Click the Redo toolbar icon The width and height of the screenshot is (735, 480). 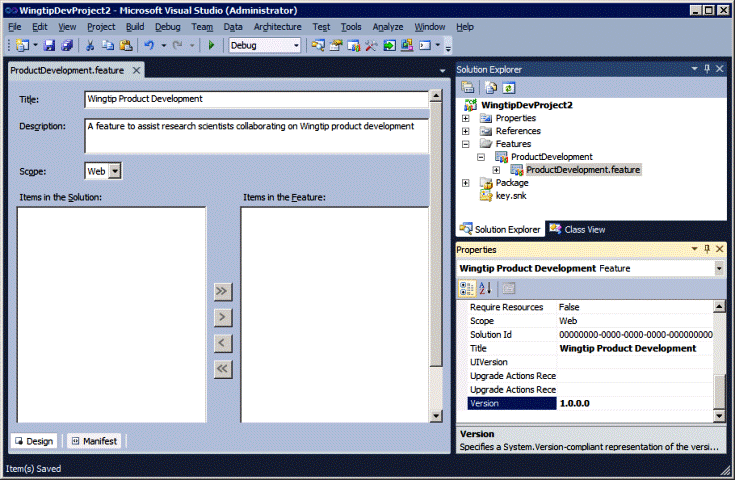(178, 45)
